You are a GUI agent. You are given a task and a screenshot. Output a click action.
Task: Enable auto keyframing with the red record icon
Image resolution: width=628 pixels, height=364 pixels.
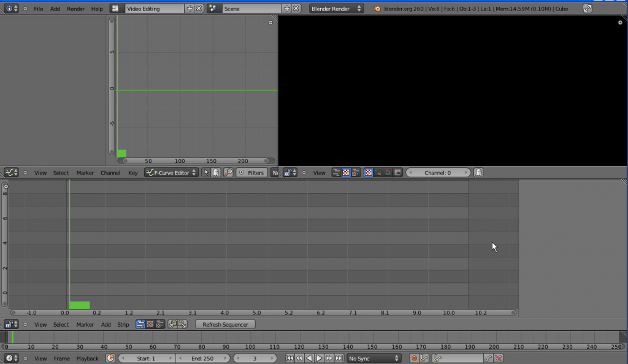[415, 358]
